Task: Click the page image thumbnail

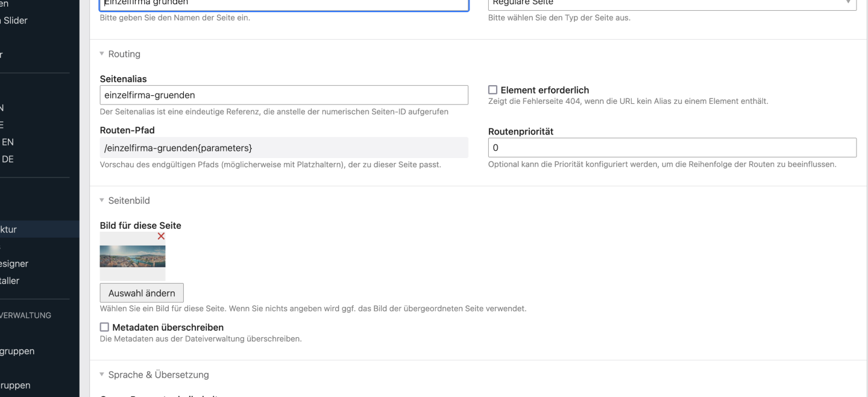Action: pyautogui.click(x=133, y=256)
